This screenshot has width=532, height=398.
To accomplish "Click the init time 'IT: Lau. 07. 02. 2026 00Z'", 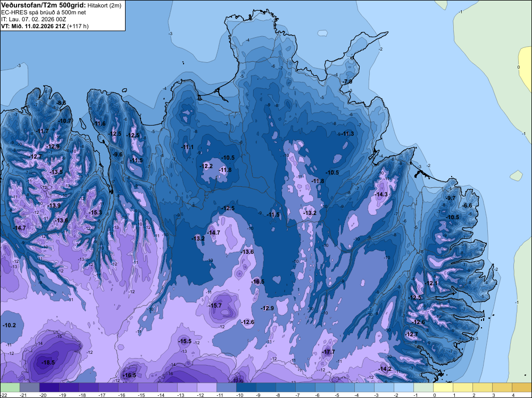I will coord(34,19).
